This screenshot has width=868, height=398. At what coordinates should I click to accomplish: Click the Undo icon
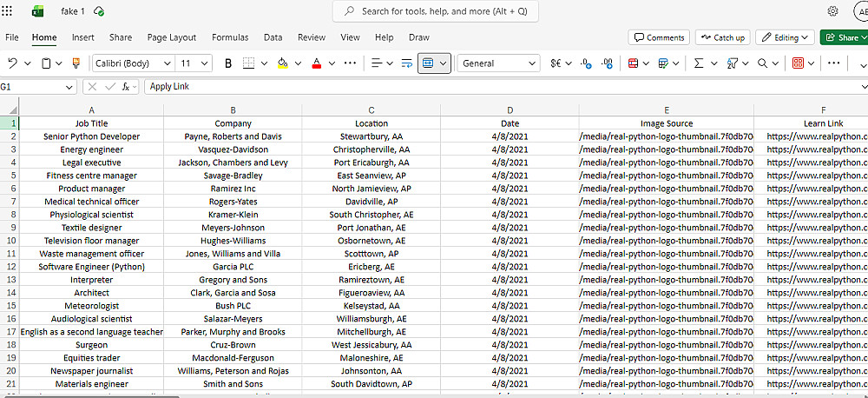pyautogui.click(x=12, y=63)
